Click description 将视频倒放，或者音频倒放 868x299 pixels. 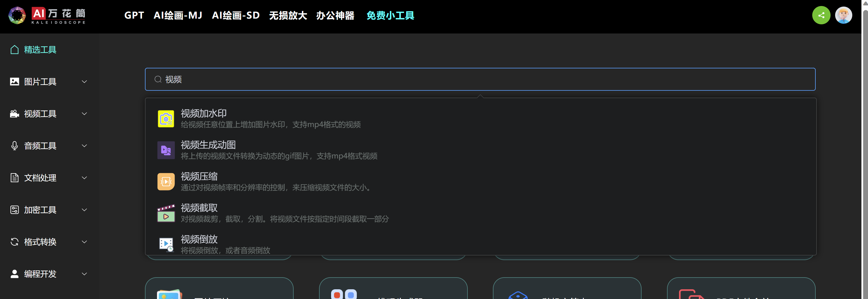[x=225, y=250]
